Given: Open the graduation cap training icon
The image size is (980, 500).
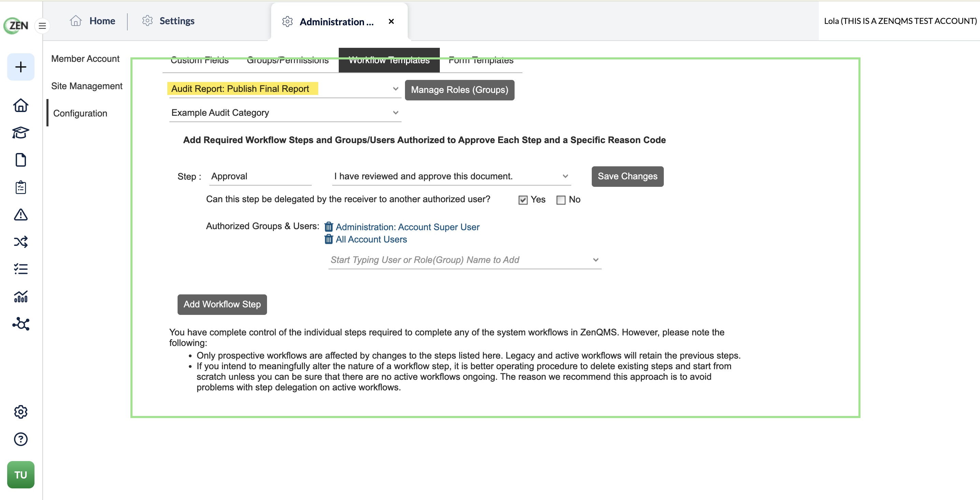Looking at the screenshot, I should click(x=20, y=133).
